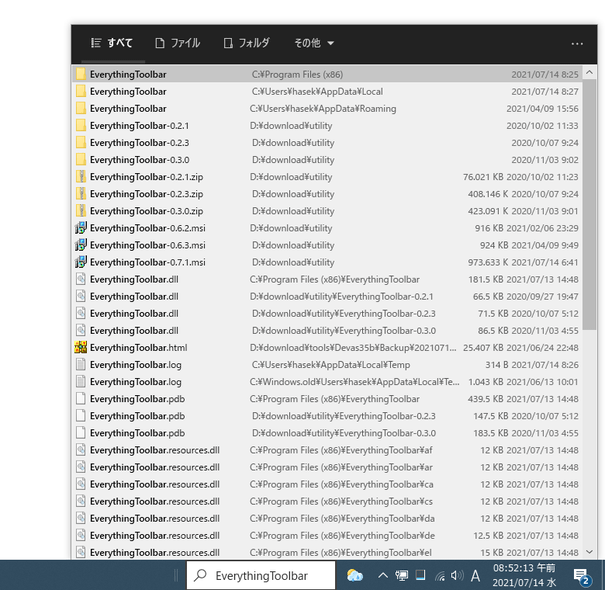Click zip icon of EverythingToolbar-0.3.0.zip

coord(81,211)
